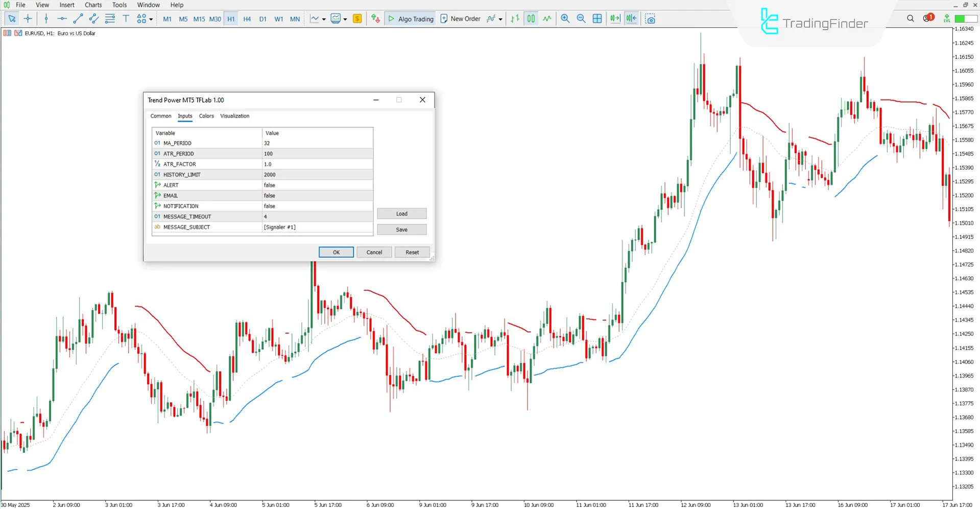
Task: Select the Crosshair tool
Action: (x=28, y=18)
